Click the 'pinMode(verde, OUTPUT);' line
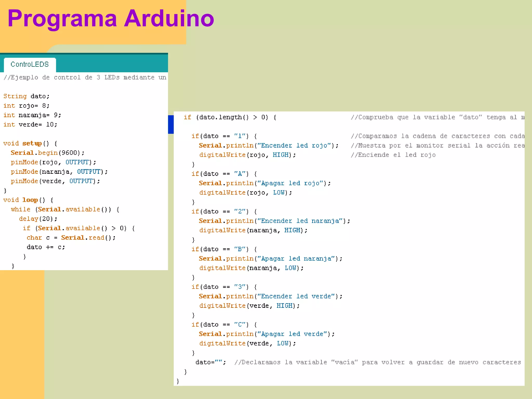Image resolution: width=532 pixels, height=399 pixels. (x=55, y=181)
